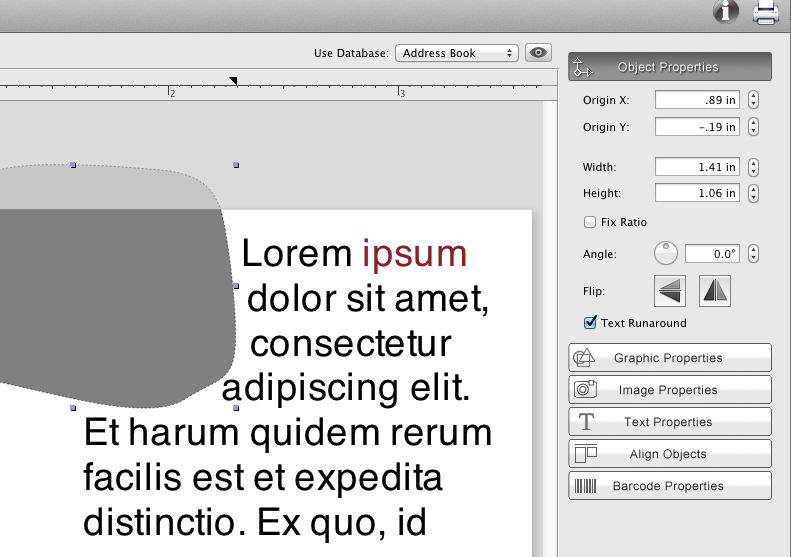The width and height of the screenshot is (791, 557).
Task: Click the Height input field
Action: (x=697, y=193)
